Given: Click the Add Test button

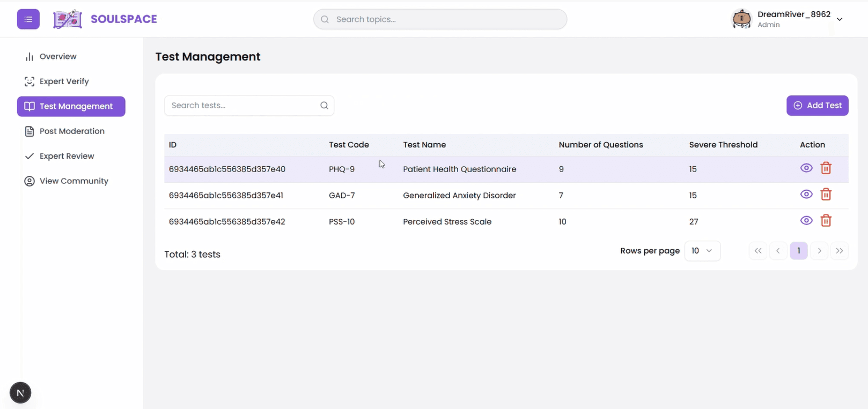Looking at the screenshot, I should point(817,106).
